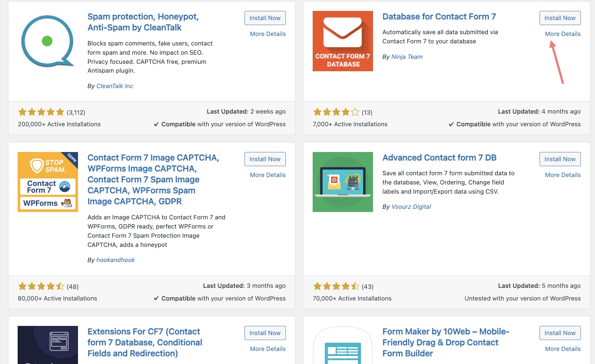Open Form Maker by 10Web title link
Image resolution: width=595 pixels, height=364 pixels.
(446, 342)
